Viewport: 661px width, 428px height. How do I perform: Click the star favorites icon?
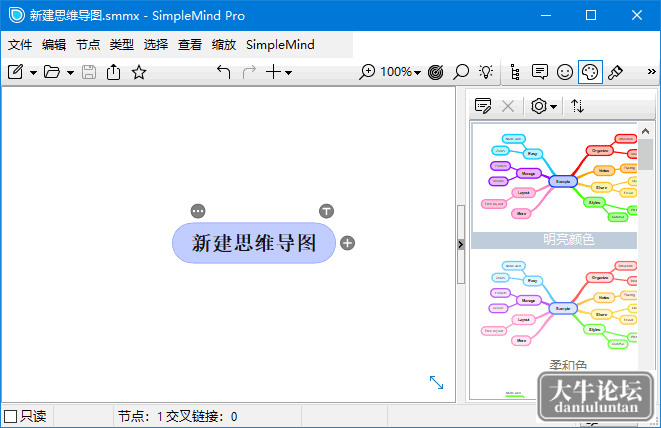pyautogui.click(x=139, y=72)
